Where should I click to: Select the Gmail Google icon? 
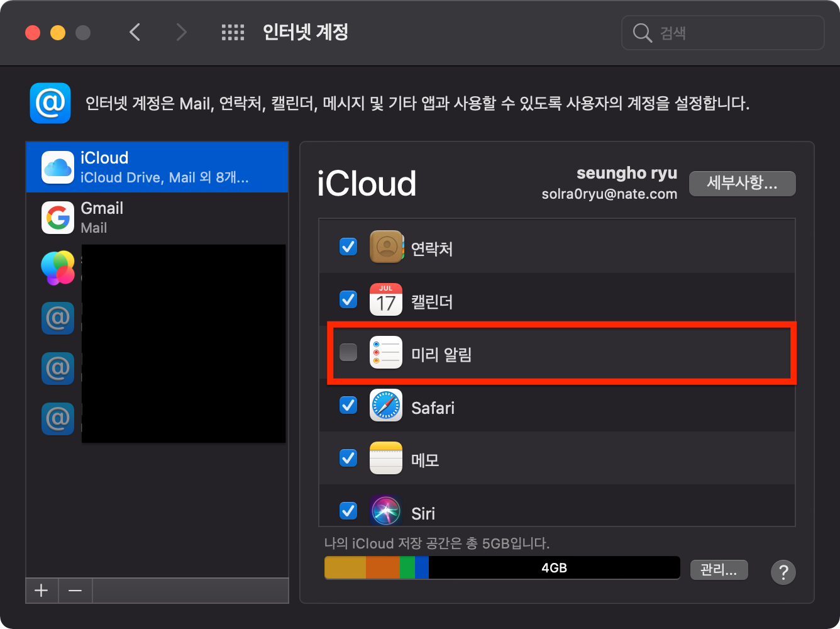pyautogui.click(x=58, y=218)
